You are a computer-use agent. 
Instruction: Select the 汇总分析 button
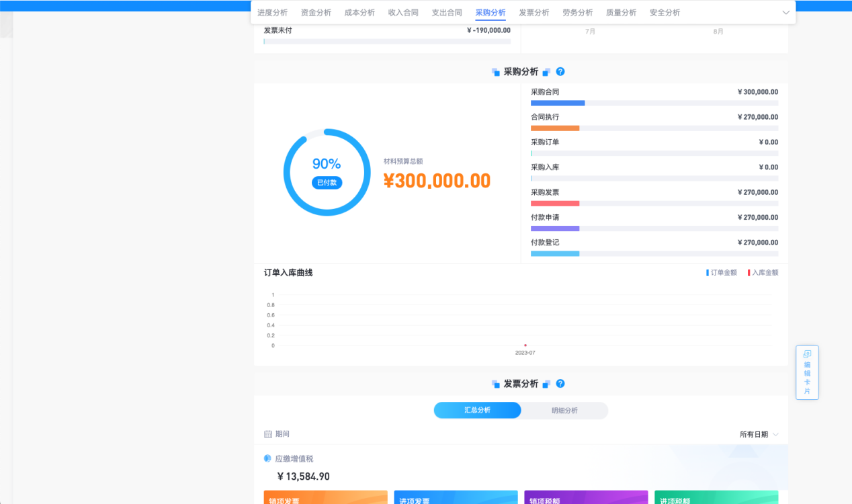pos(477,410)
